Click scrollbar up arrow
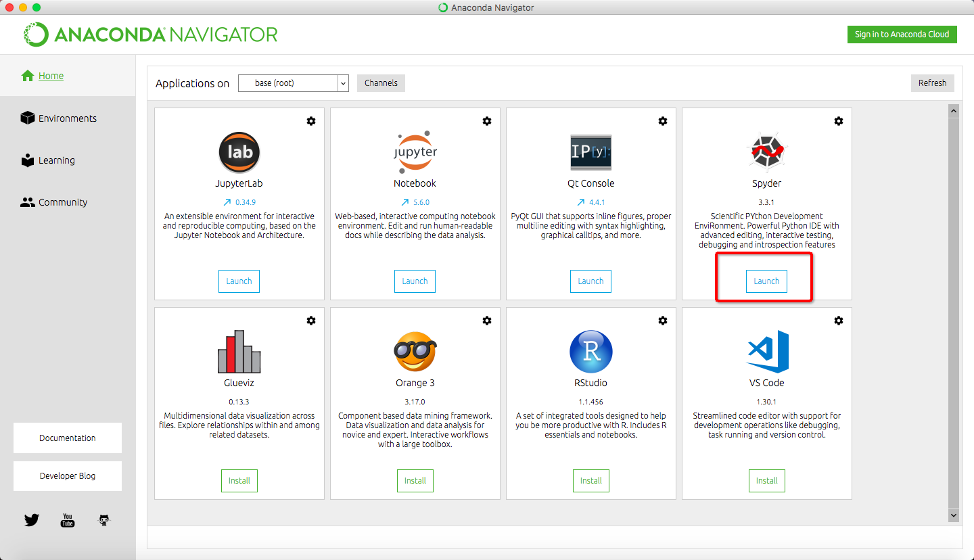The width and height of the screenshot is (974, 560). pyautogui.click(x=954, y=110)
